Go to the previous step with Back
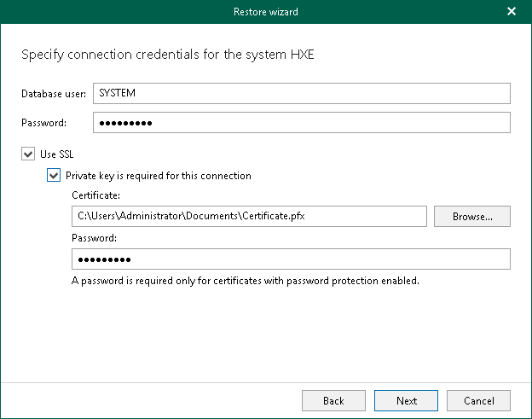532x419 pixels. pyautogui.click(x=333, y=400)
